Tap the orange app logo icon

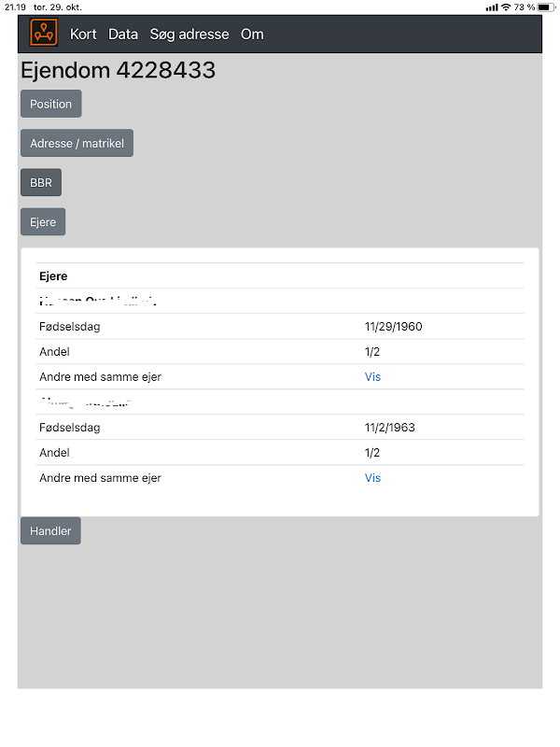click(44, 34)
